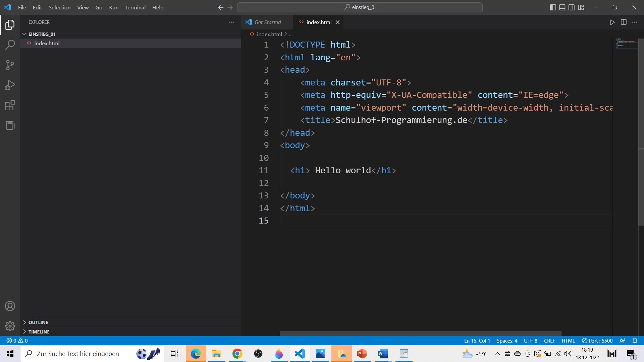Open errors and warnings status item
Screen dimensions: 644x362
click(x=17, y=341)
